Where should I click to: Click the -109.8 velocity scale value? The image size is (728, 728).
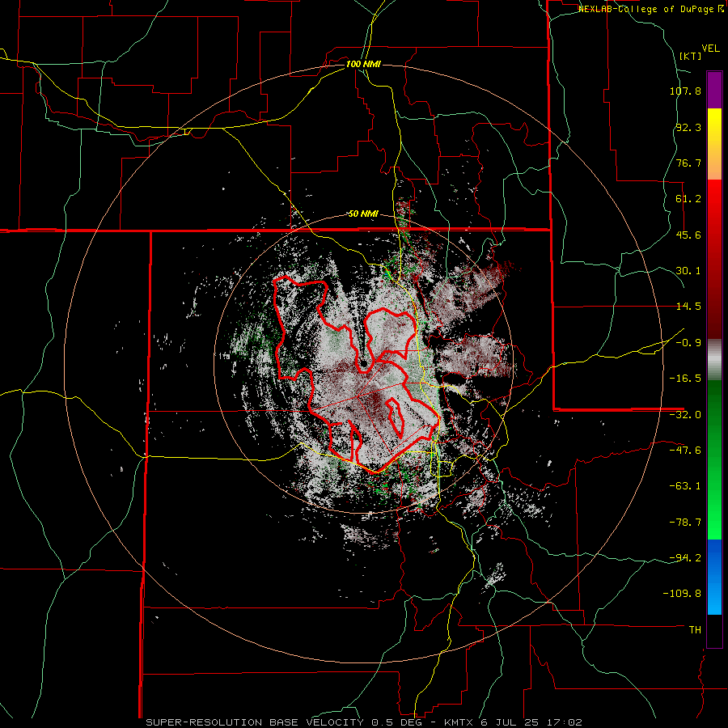pyautogui.click(x=683, y=594)
